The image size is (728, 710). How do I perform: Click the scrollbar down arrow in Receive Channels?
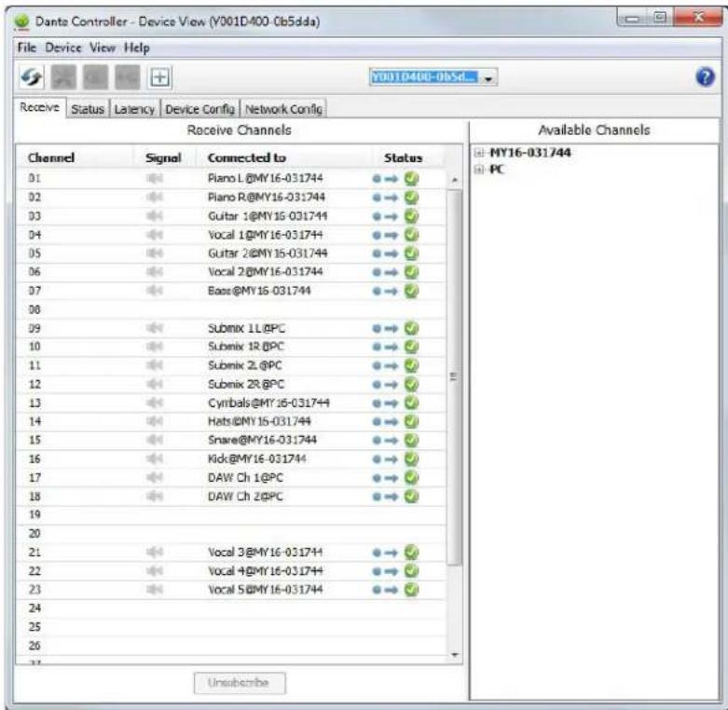[x=455, y=655]
